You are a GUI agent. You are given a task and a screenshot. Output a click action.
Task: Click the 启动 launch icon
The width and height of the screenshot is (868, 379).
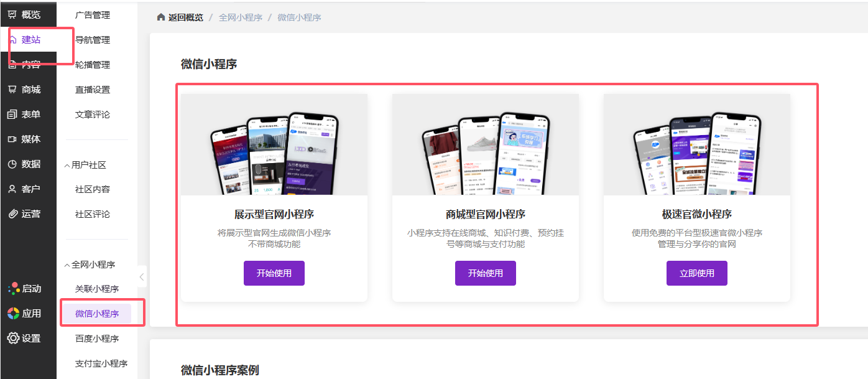[x=13, y=289]
